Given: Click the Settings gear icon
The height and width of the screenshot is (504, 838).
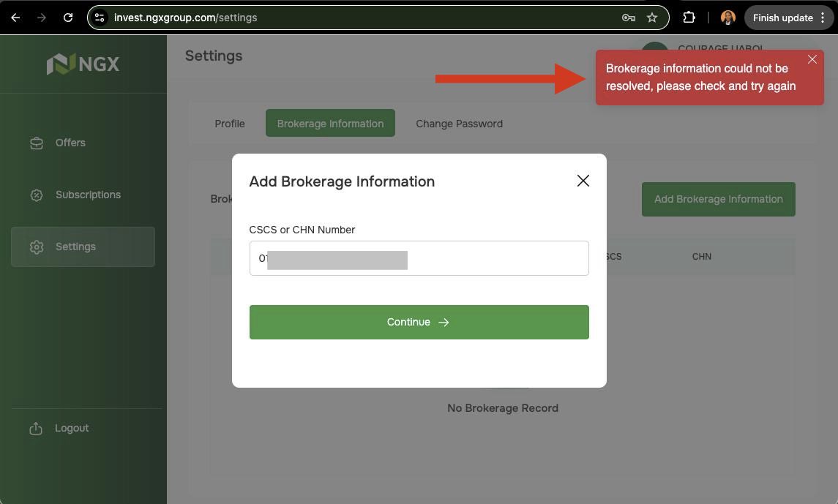Looking at the screenshot, I should pyautogui.click(x=37, y=247).
